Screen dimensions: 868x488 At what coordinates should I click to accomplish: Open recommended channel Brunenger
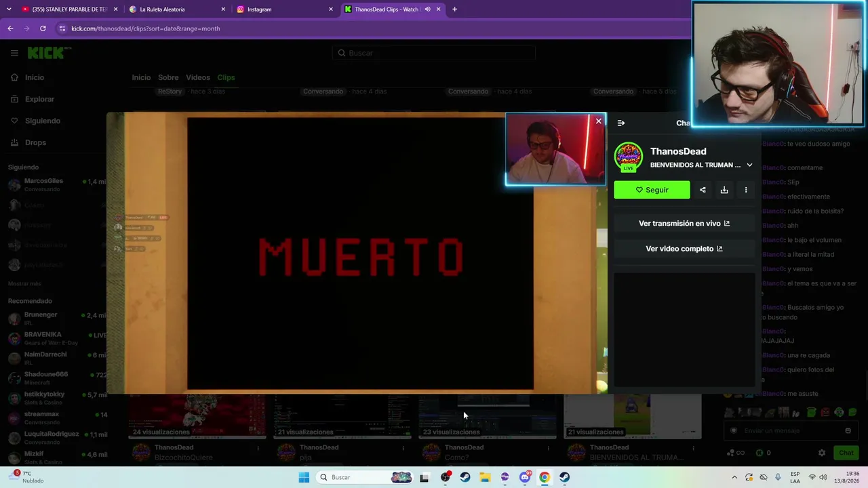click(x=57, y=318)
